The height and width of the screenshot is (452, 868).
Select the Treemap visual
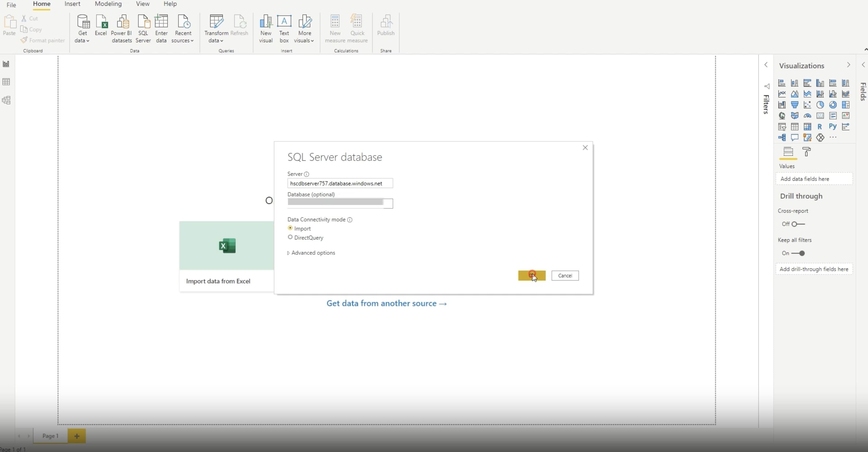(x=845, y=105)
